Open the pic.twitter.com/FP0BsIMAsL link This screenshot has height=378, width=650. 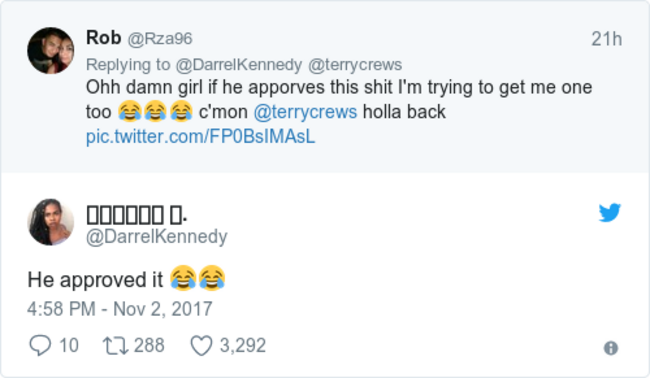click(201, 136)
